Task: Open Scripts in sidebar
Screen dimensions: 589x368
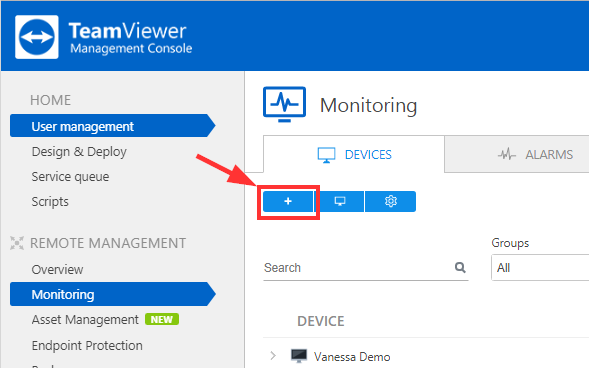Action: tap(50, 202)
